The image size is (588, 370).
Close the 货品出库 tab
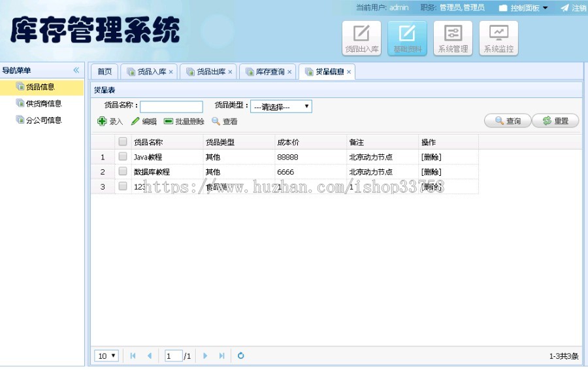click(x=230, y=72)
